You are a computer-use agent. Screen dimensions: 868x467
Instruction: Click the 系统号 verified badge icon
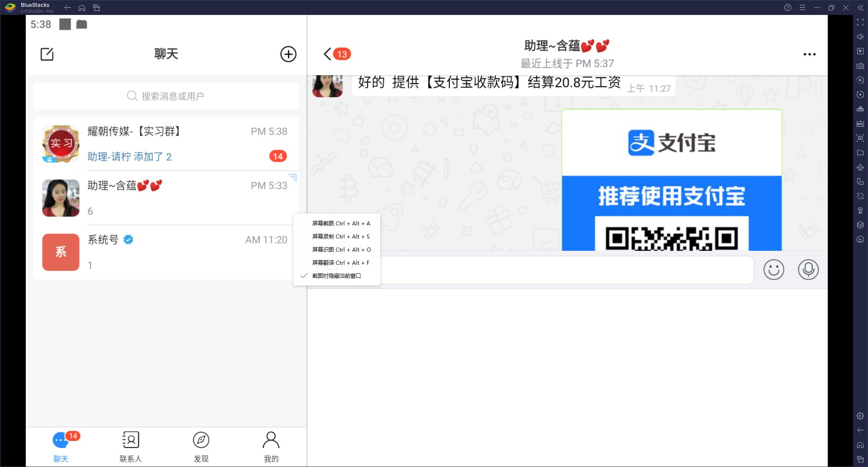[x=128, y=240]
